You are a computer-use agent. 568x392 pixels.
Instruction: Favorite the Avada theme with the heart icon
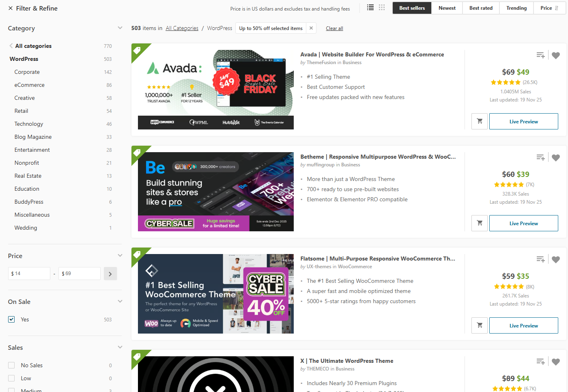click(x=555, y=55)
